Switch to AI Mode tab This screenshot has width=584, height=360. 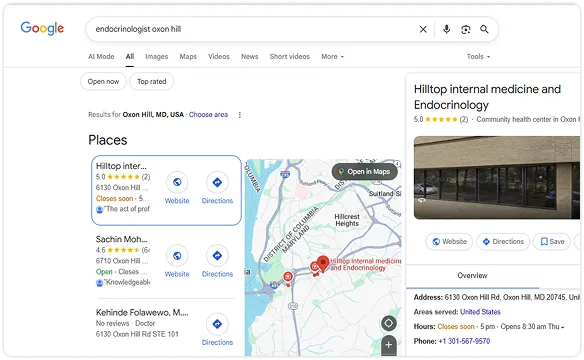101,57
